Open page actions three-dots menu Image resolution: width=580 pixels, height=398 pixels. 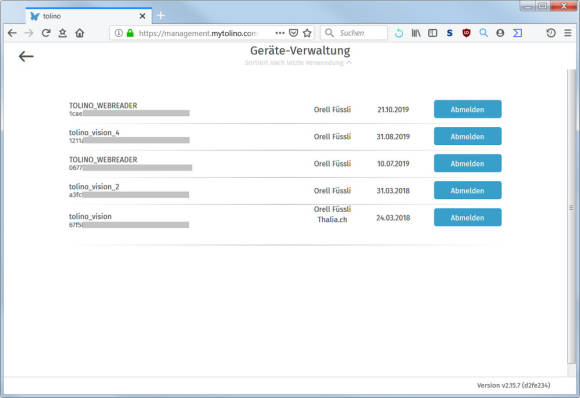pyautogui.click(x=280, y=33)
